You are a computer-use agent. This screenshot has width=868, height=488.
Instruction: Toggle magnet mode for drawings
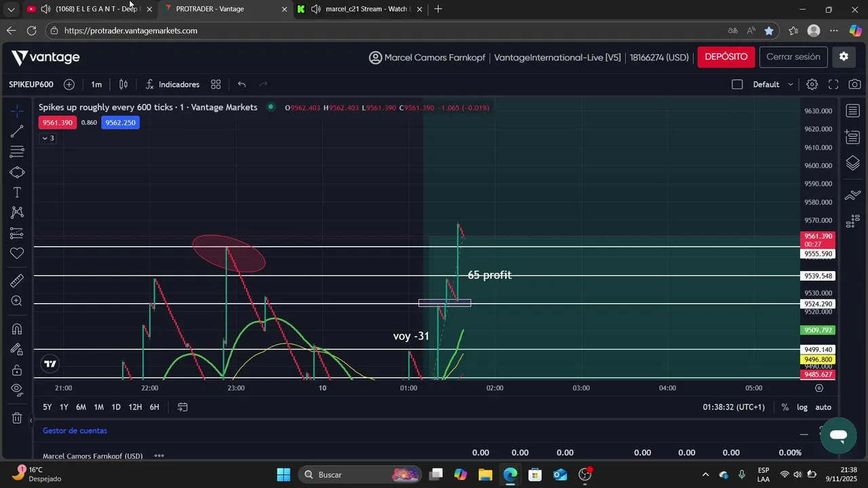(x=17, y=329)
